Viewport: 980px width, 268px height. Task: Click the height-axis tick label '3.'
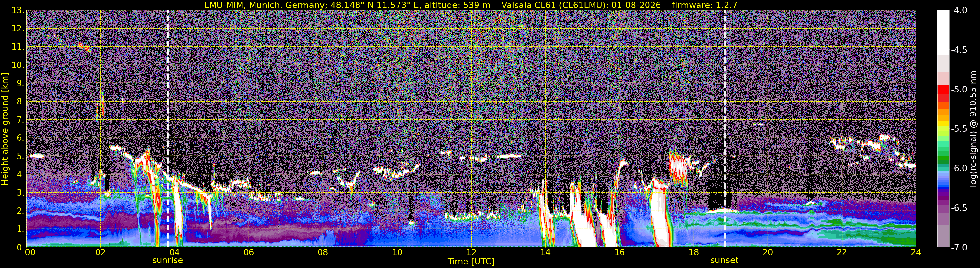pyautogui.click(x=20, y=193)
